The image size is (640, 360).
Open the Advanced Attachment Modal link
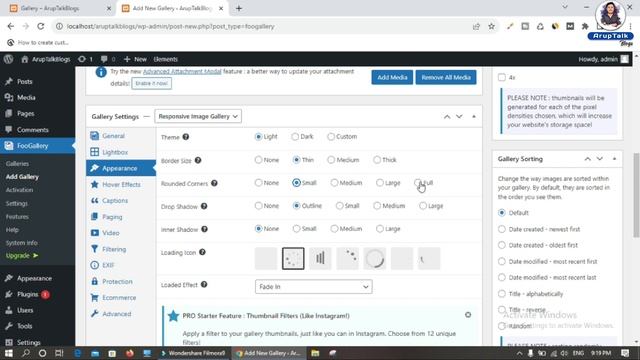tap(182, 71)
